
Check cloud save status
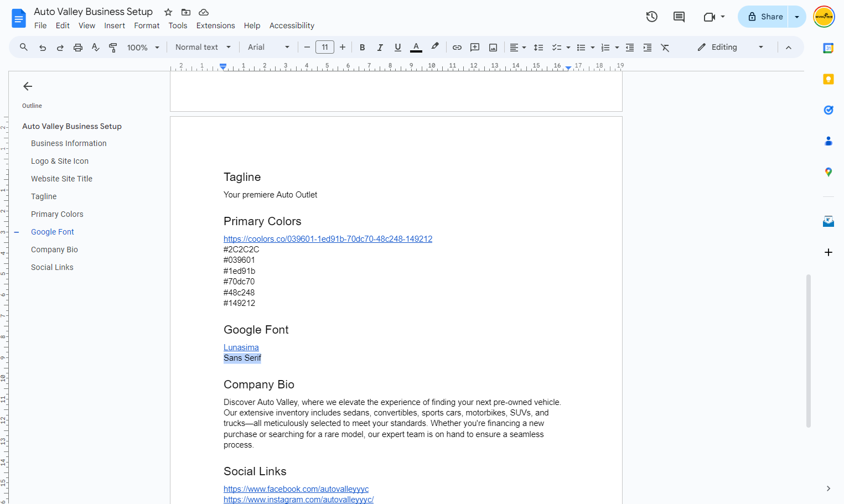204,12
